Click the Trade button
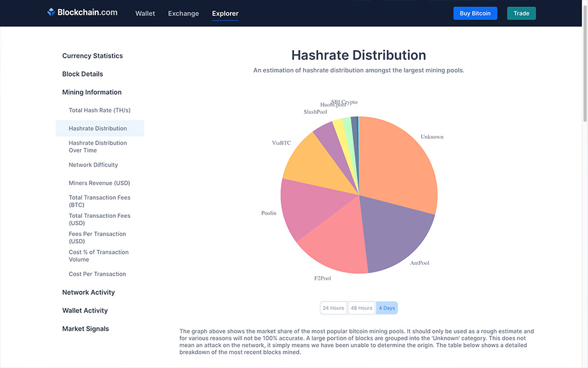This screenshot has width=588, height=368. [521, 13]
